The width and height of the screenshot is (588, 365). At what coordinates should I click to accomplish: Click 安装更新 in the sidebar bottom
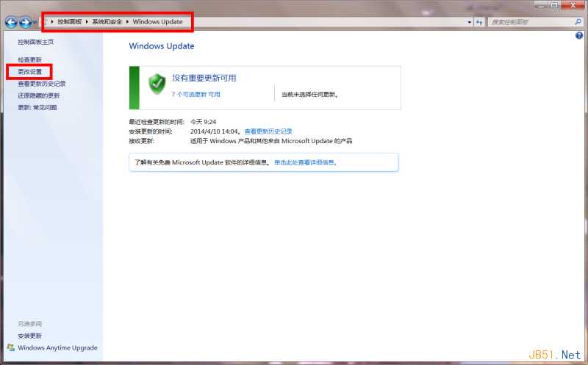[x=29, y=336]
